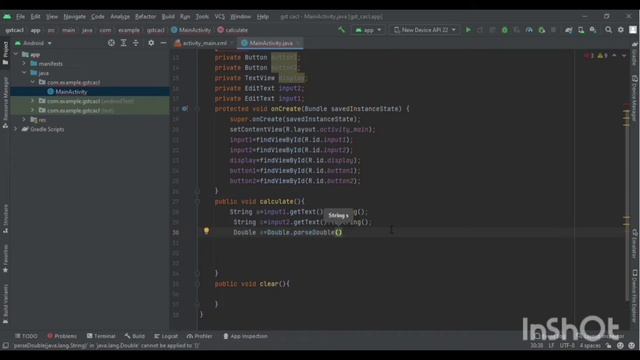Click MainActivity breadcrumb in navigation bar
The height and width of the screenshot is (360, 640).
pyautogui.click(x=191, y=30)
